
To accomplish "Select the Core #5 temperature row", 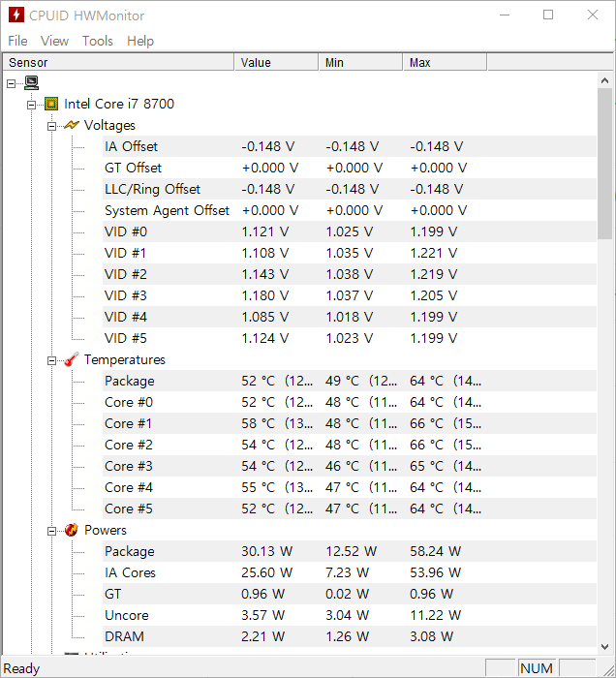I will point(350,508).
